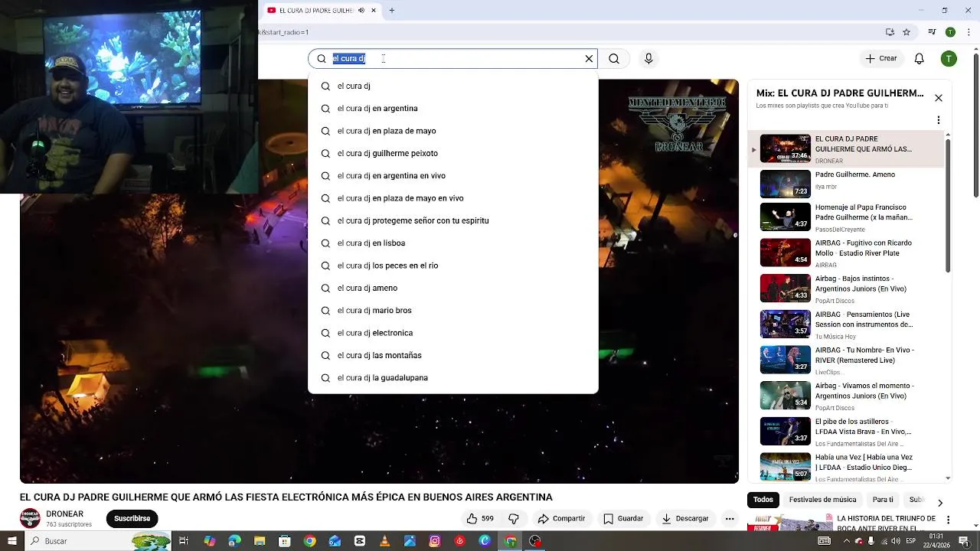Click the Mix playlist panel scrollbar
The height and width of the screenshot is (551, 980).
click(949, 205)
